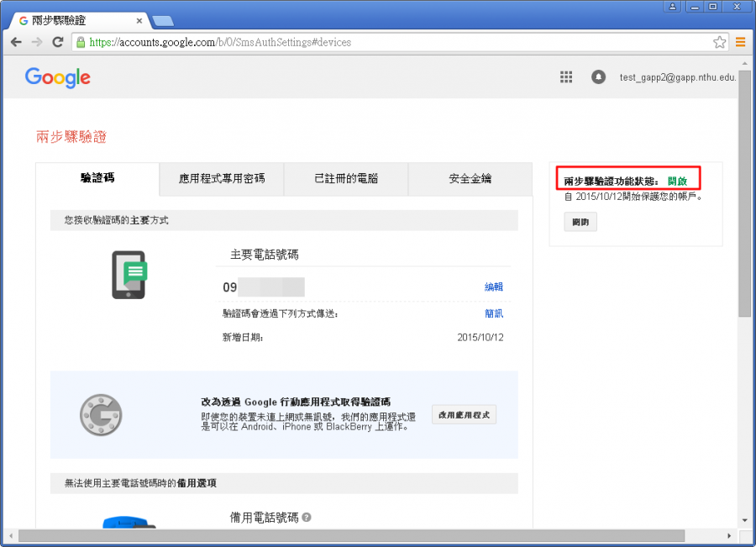Go back using the back arrow
Viewport: 756px width, 547px height.
coord(16,42)
